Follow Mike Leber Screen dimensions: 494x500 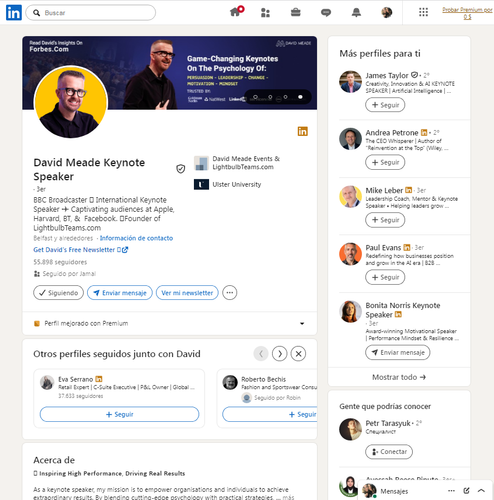[385, 220]
